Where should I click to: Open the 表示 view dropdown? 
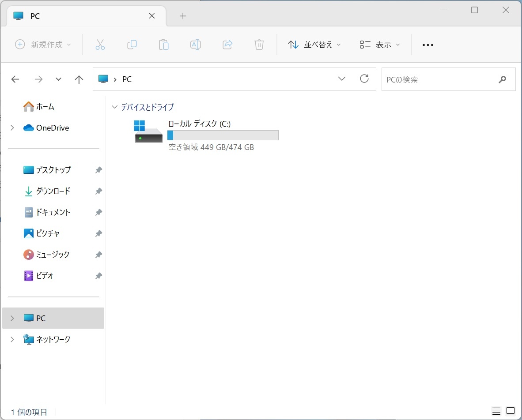(379, 45)
